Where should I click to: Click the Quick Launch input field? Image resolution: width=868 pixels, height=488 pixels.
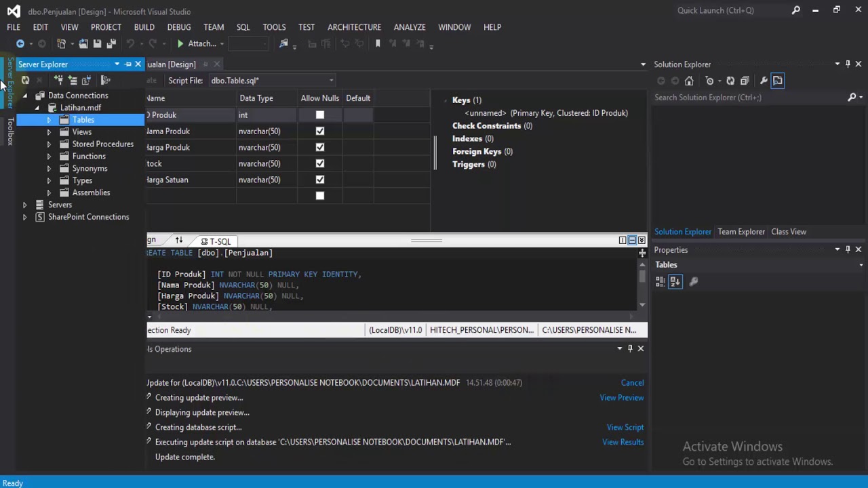pyautogui.click(x=731, y=10)
